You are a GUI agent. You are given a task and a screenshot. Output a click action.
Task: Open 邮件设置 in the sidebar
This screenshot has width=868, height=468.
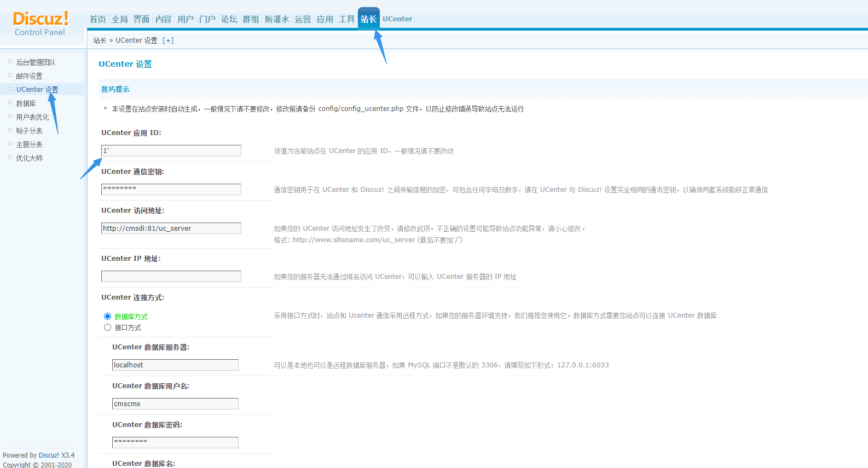click(29, 76)
